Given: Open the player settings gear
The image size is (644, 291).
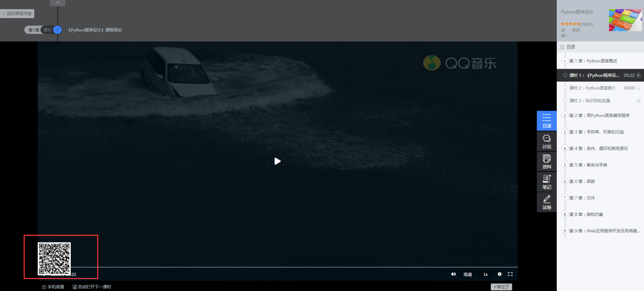Looking at the screenshot, I should (x=500, y=274).
